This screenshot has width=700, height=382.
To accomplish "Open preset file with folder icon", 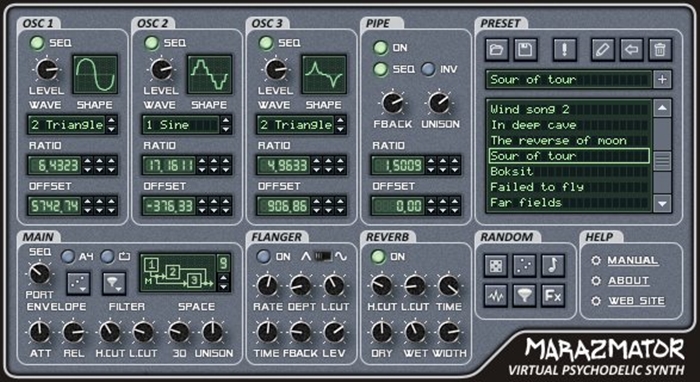I will (x=497, y=49).
